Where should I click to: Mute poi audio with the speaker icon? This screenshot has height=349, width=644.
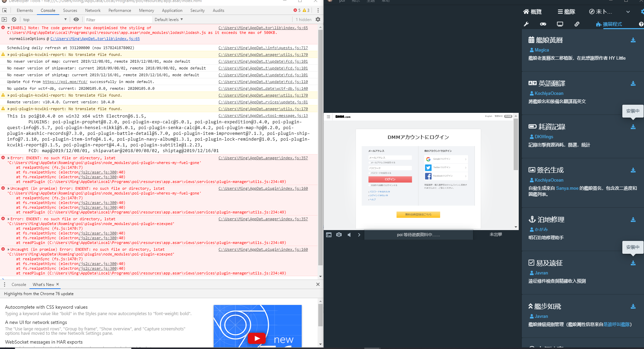point(349,235)
